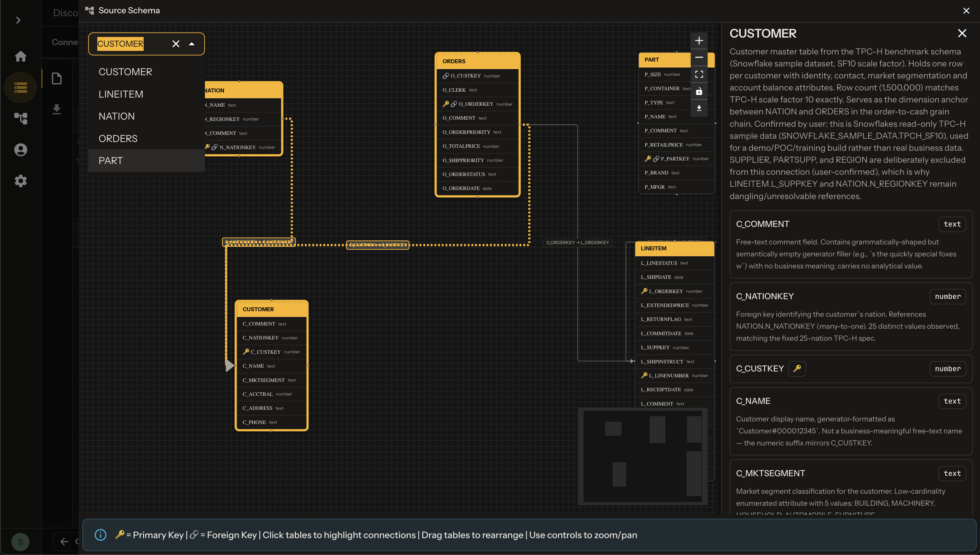Open the schema tree icon in sidebar
The width and height of the screenshot is (980, 555).
click(20, 119)
